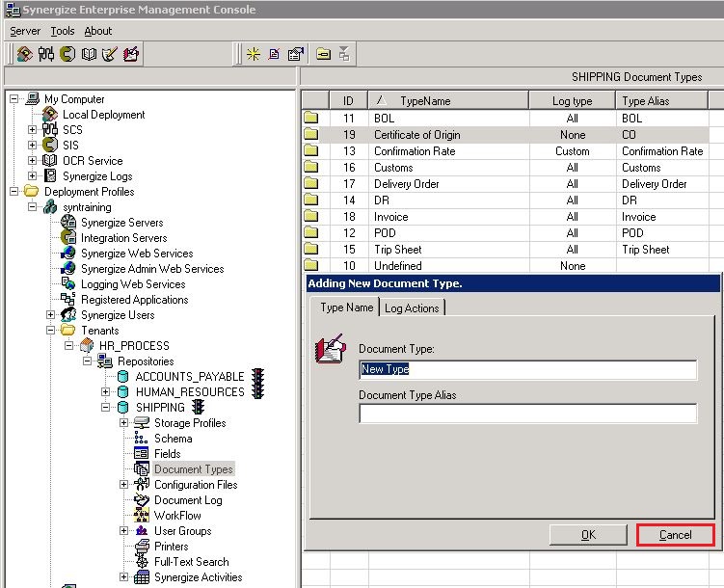Click folder icon of Invoice row

311,216
